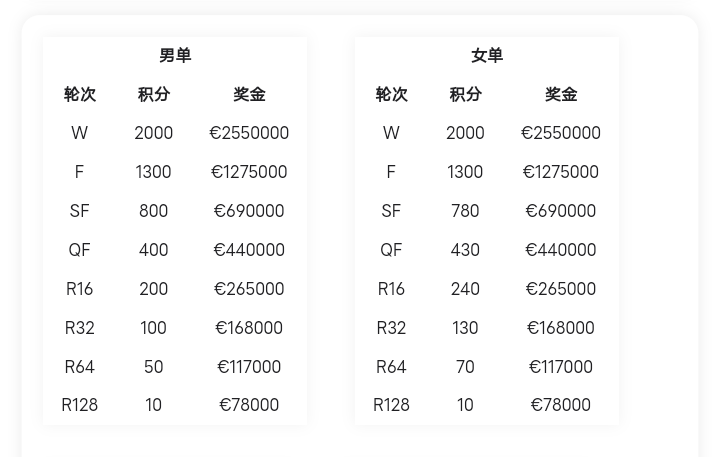Viewport: 720px width, 457px height.
Task: Select the 轮次 header in 男单 table
Action: [x=80, y=95]
